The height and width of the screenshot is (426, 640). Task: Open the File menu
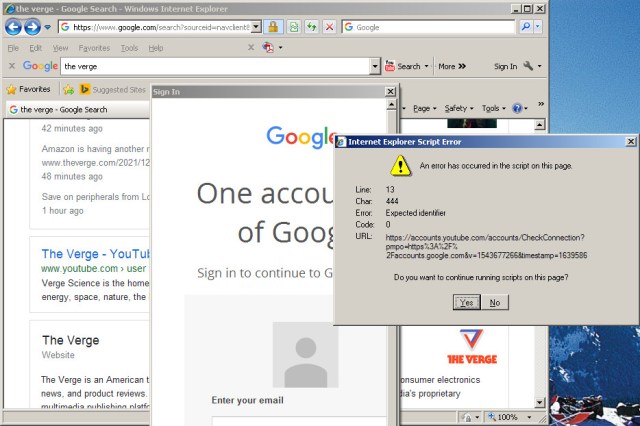tap(13, 48)
